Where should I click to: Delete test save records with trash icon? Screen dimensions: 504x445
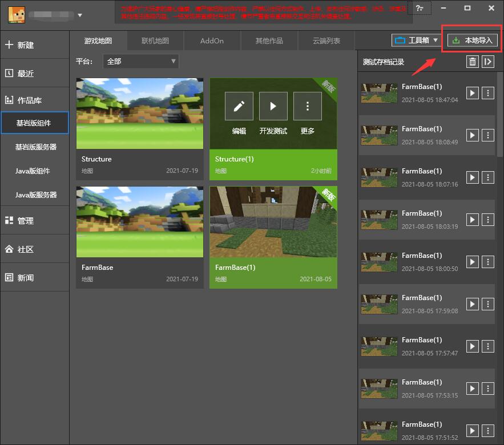pos(472,62)
